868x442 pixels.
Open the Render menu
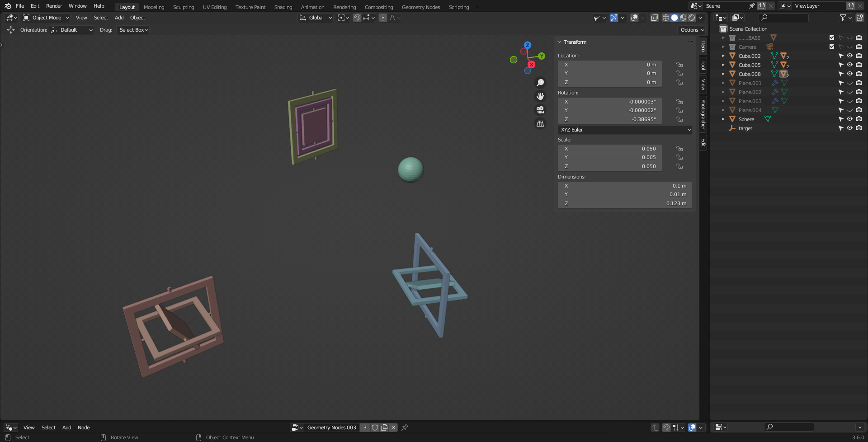54,6
